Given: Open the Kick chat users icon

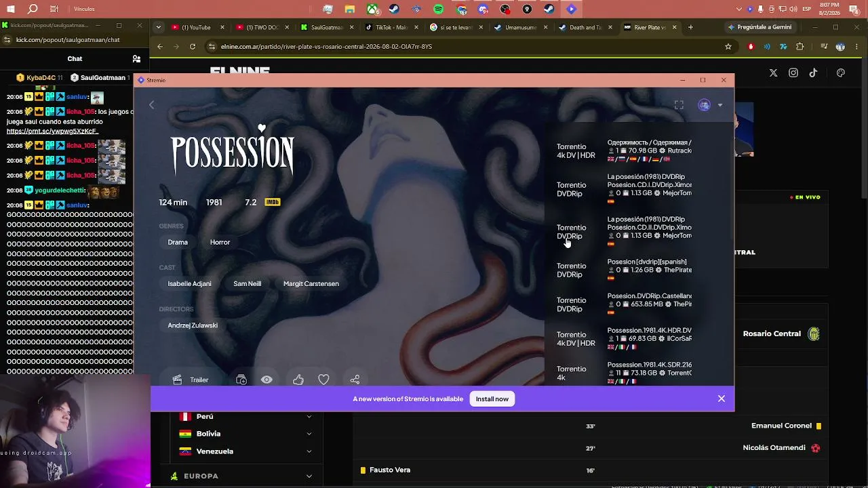Looking at the screenshot, I should click(x=136, y=59).
